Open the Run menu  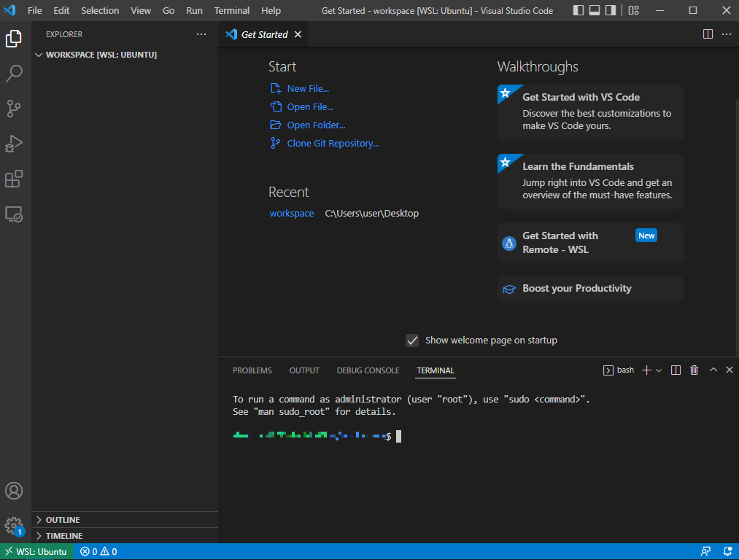tap(194, 10)
